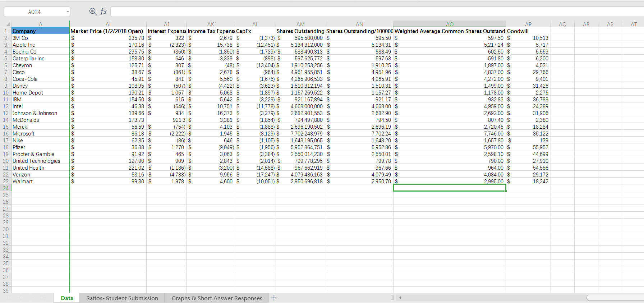This screenshot has height=303, width=644.
Task: Click the selected empty cell AO24
Action: pyautogui.click(x=450, y=188)
